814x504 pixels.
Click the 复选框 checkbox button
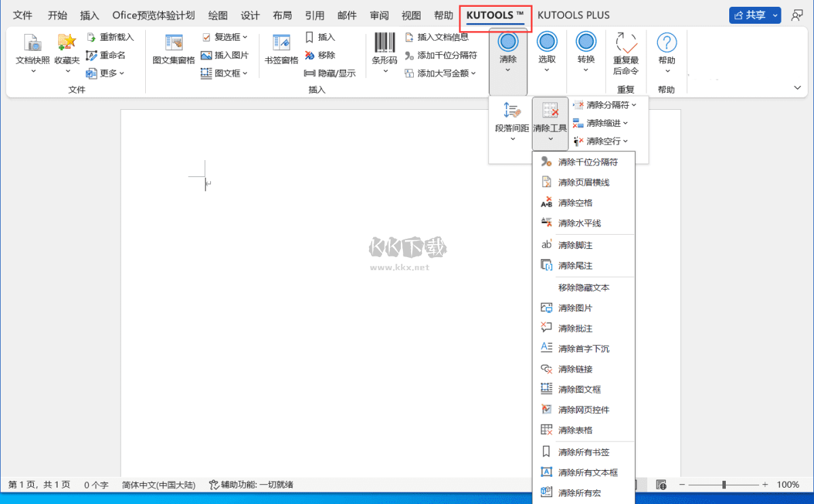point(225,37)
